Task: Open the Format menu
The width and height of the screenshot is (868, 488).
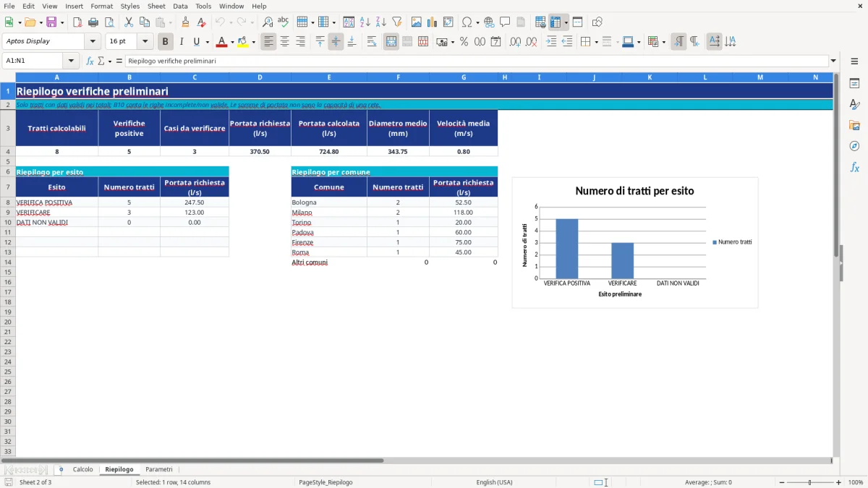Action: (x=102, y=6)
